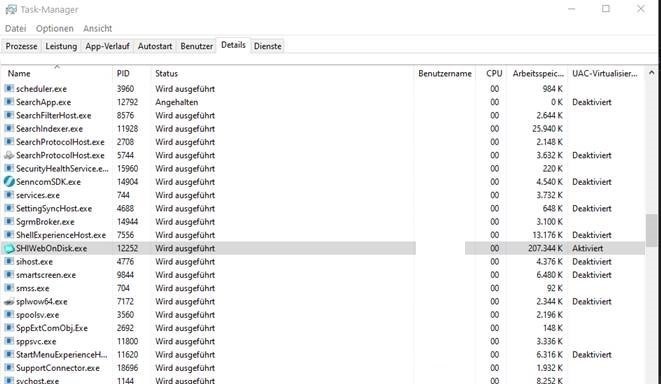Viewport: 661px width, 384px height.
Task: Open the Optionen menu
Action: point(54,28)
